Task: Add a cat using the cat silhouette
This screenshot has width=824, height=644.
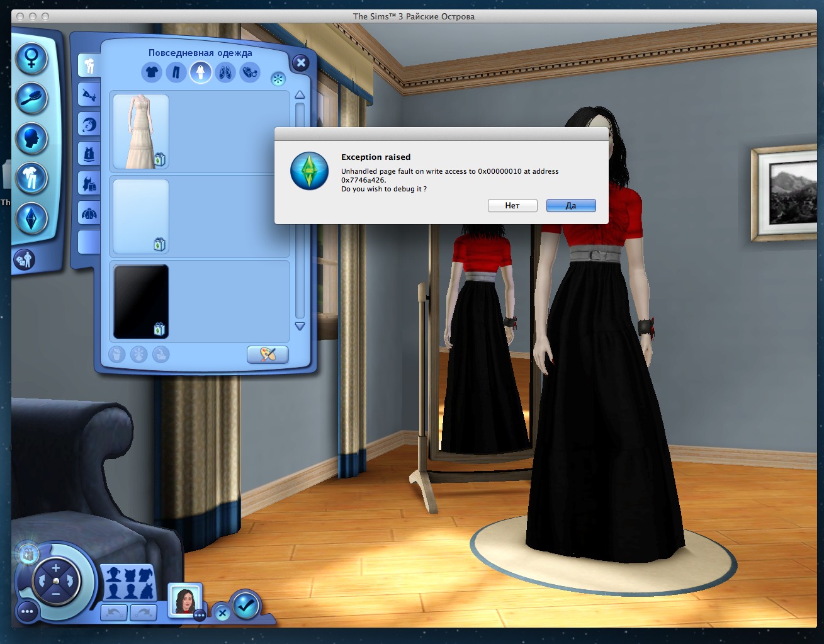Action: click(x=130, y=575)
